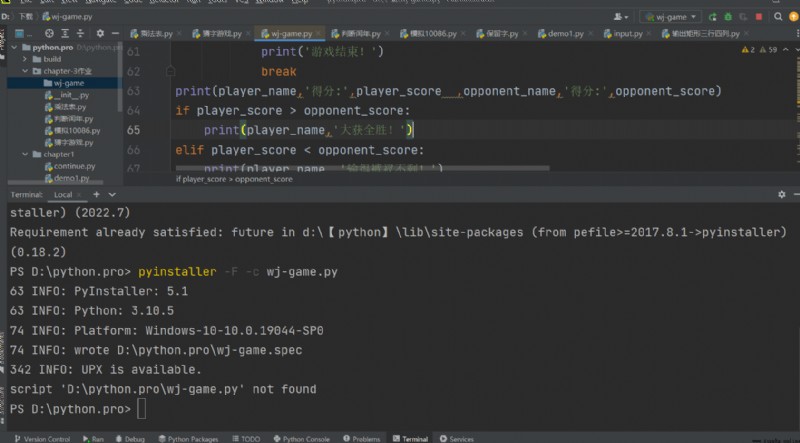Open the user account icon menu
Screen dimensions: 800x443
tap(620, 17)
